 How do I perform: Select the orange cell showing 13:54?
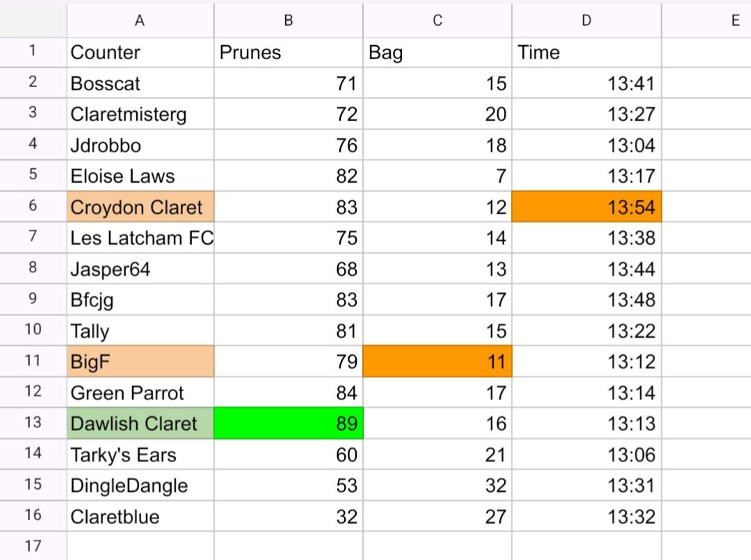586,207
